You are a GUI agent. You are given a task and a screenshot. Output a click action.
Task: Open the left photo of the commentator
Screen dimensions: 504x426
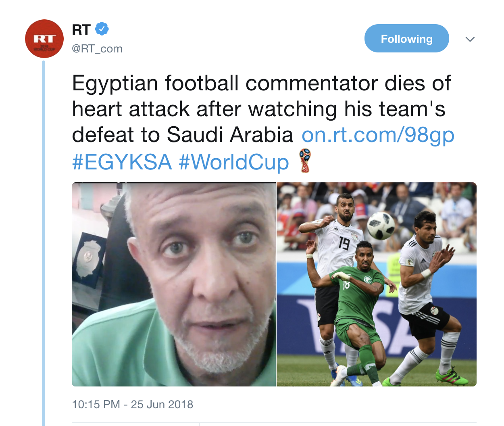pyautogui.click(x=174, y=284)
